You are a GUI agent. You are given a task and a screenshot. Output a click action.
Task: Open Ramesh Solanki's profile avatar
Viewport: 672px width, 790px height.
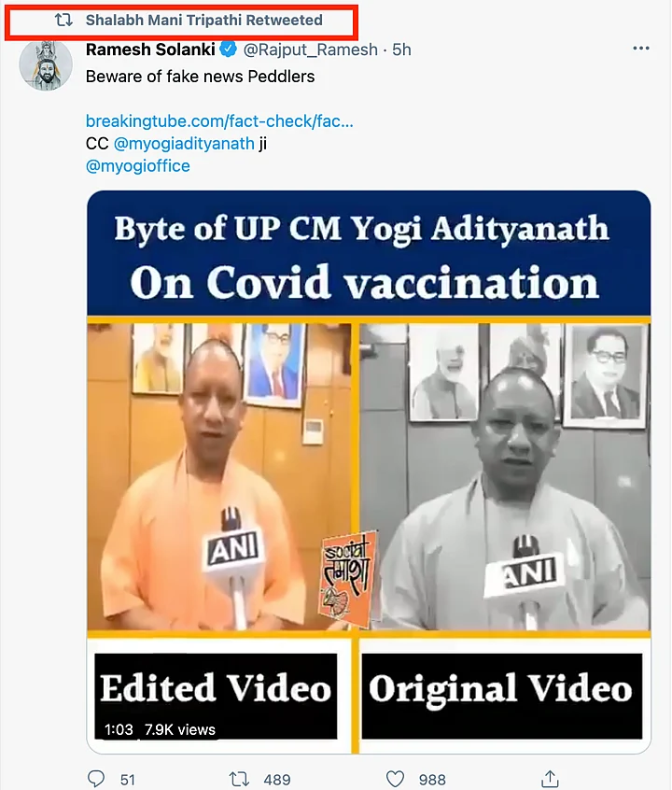point(46,65)
